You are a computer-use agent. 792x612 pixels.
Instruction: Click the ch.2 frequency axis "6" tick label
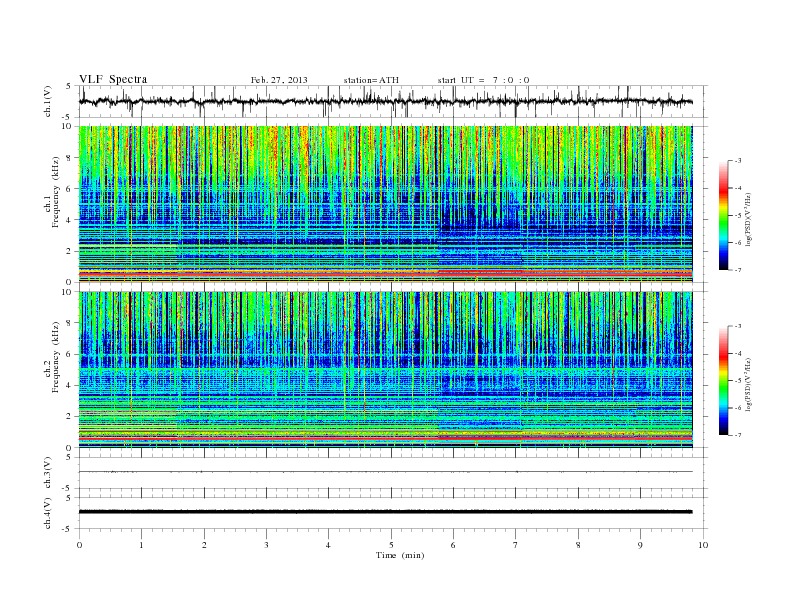pos(69,354)
